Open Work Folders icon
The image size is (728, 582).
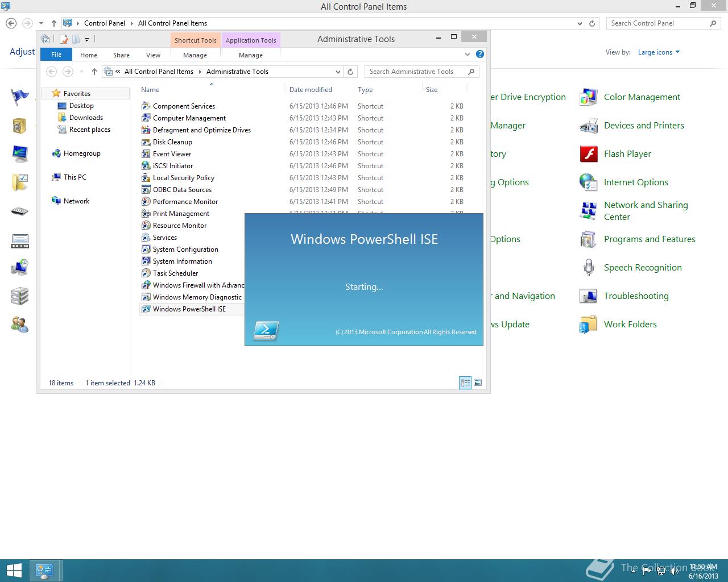tap(588, 325)
